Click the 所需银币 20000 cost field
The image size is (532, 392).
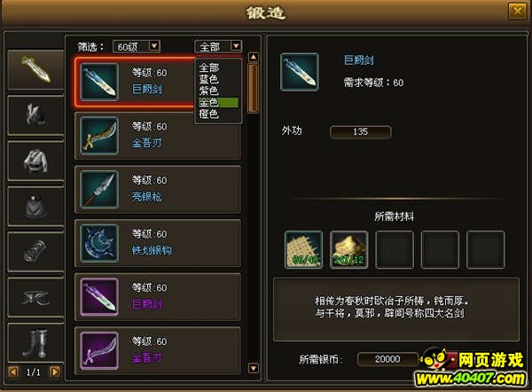click(387, 359)
